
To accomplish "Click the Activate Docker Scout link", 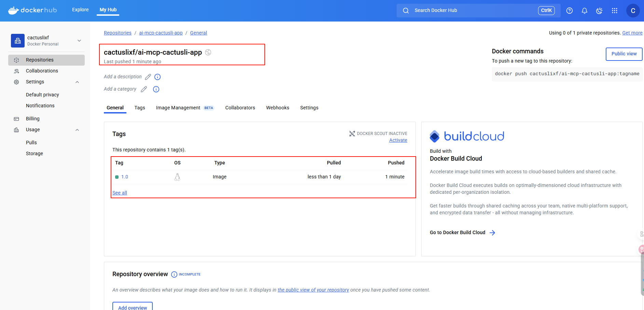I will [x=398, y=140].
